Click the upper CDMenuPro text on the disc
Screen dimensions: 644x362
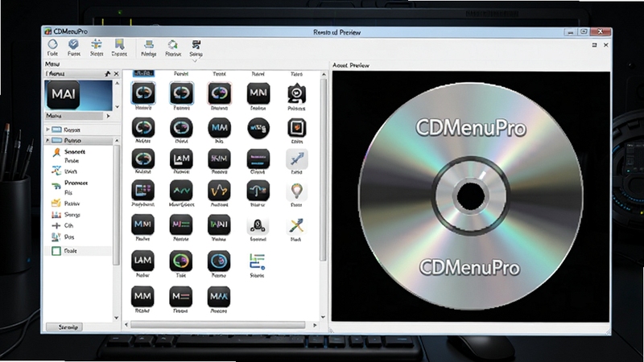pyautogui.click(x=471, y=128)
